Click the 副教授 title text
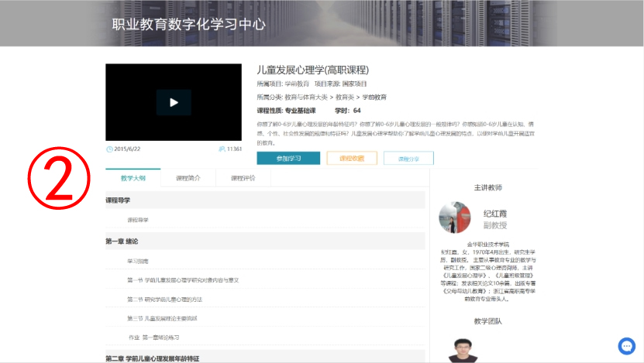 point(495,225)
